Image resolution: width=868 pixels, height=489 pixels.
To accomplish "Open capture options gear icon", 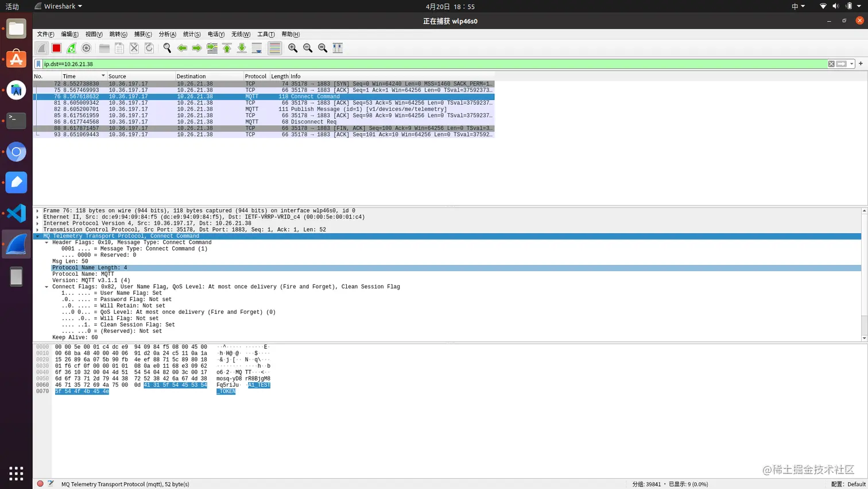I will click(x=86, y=48).
